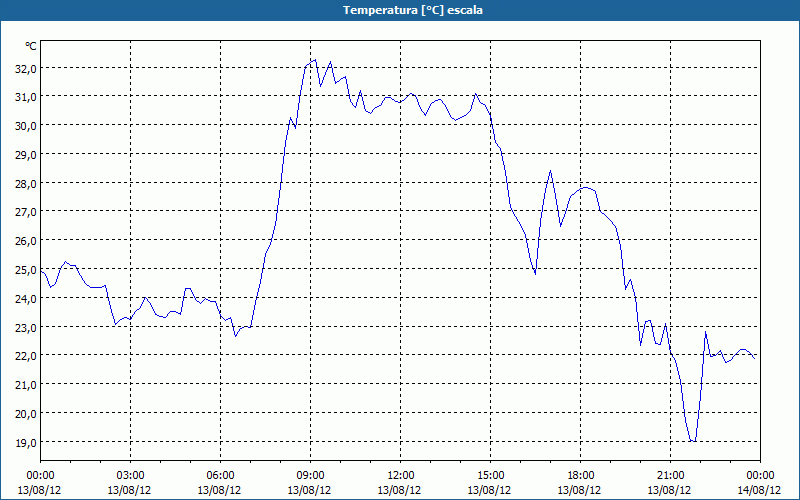
Task: Select the 30,0 y-axis label
Action: [26, 126]
